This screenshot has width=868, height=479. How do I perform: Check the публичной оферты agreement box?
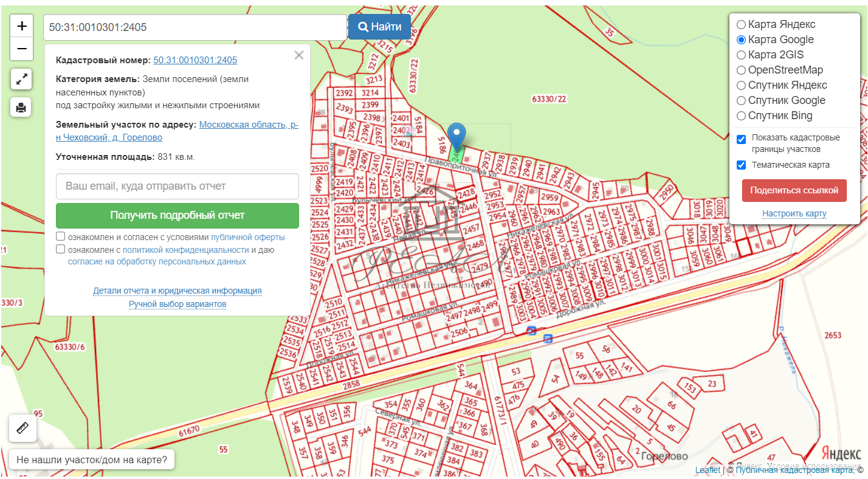[61, 236]
